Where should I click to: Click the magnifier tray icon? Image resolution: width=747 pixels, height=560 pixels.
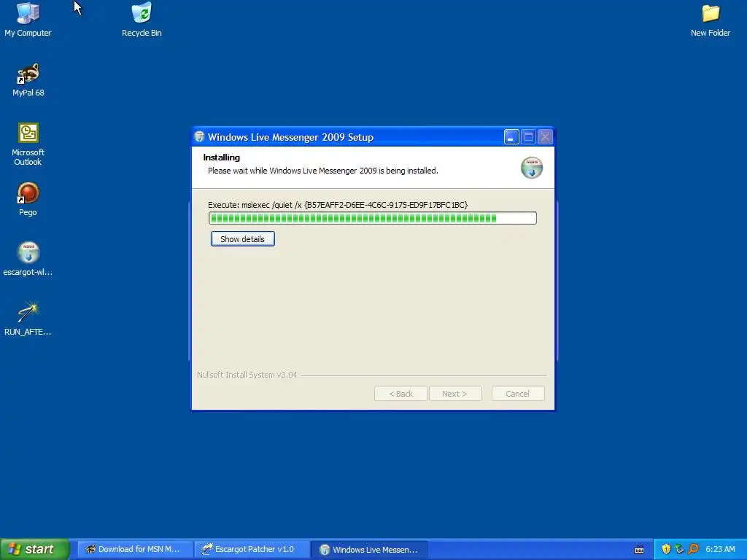[693, 549]
